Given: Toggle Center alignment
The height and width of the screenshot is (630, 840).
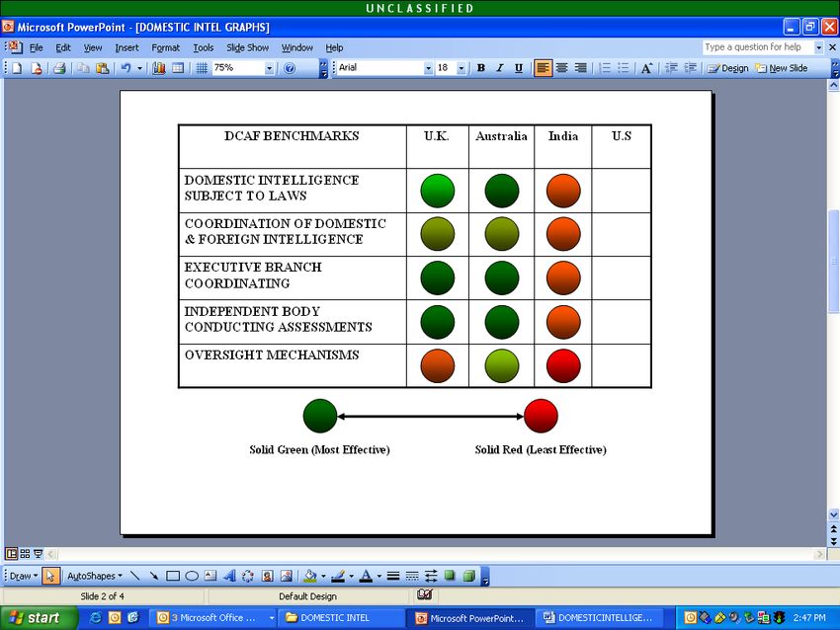Looking at the screenshot, I should [561, 68].
